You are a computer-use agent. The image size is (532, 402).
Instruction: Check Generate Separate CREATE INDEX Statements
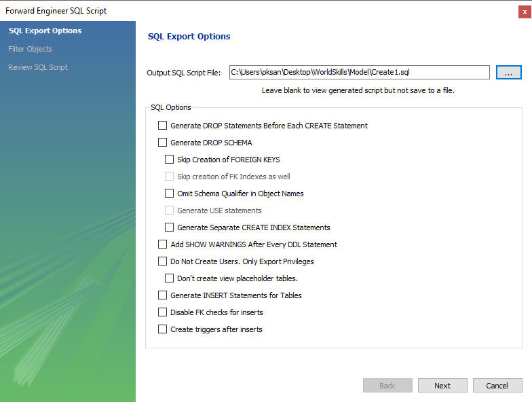coord(170,227)
